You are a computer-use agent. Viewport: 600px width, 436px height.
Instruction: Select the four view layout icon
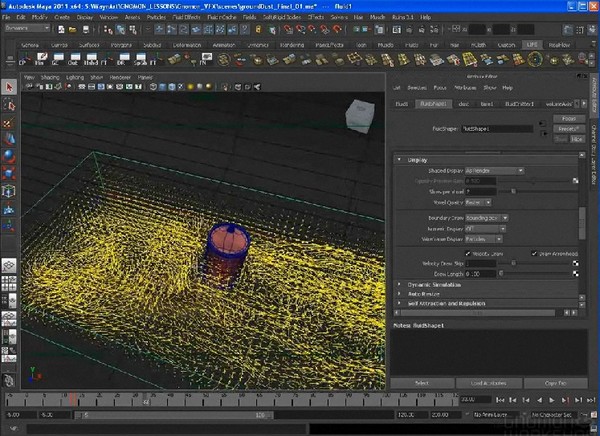9,283
